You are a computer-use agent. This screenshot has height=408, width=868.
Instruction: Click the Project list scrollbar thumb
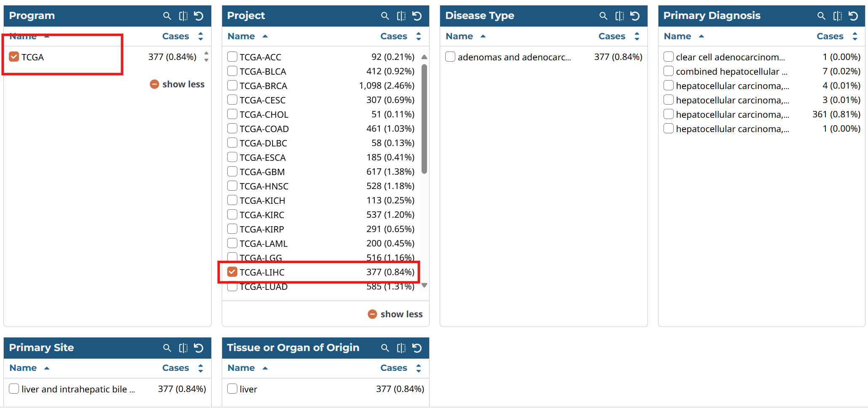point(424,119)
